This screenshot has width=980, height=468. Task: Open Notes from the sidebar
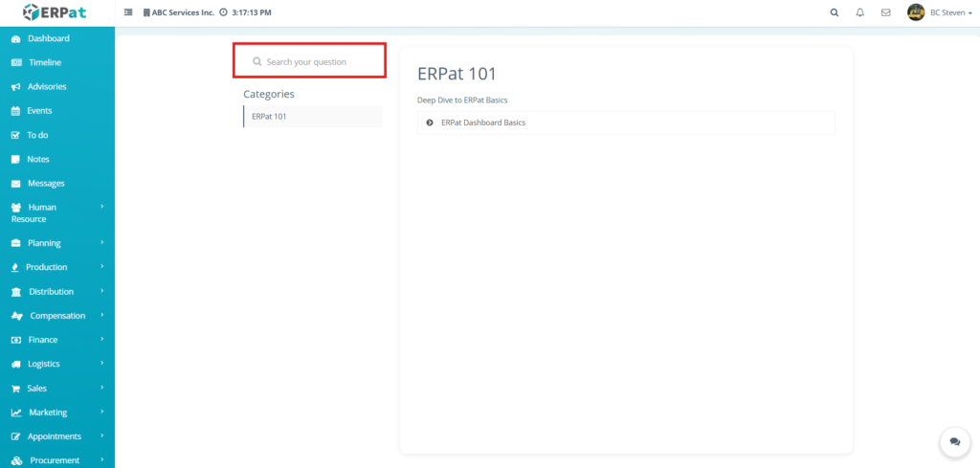(x=38, y=159)
